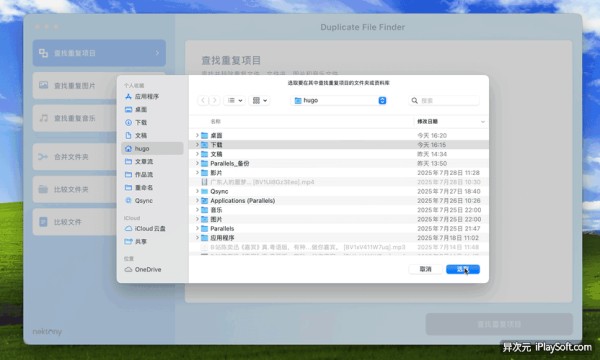This screenshot has width=600, height=360.
Task: Open 共享 in the iCloud sidebar section
Action: coord(140,241)
